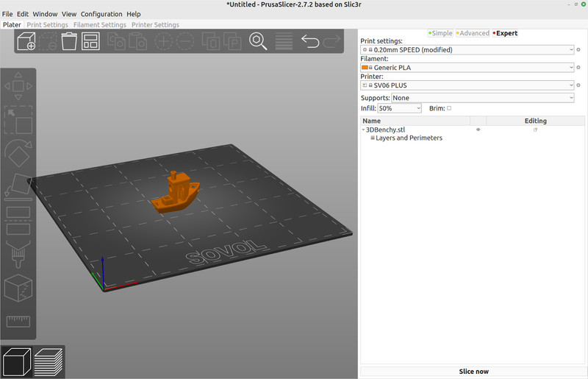588x379 pixels.
Task: Click the Name column header
Action: tap(415, 121)
